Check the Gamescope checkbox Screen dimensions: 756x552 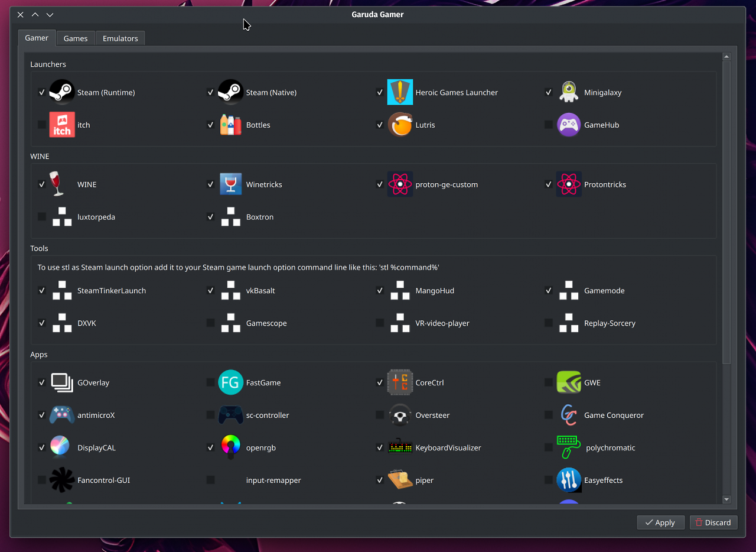tap(211, 323)
